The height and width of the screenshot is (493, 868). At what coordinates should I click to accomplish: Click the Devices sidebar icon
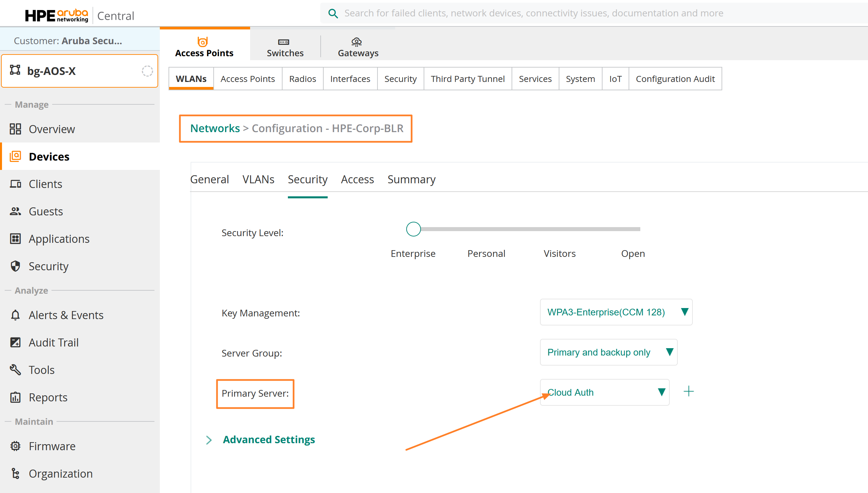(15, 157)
